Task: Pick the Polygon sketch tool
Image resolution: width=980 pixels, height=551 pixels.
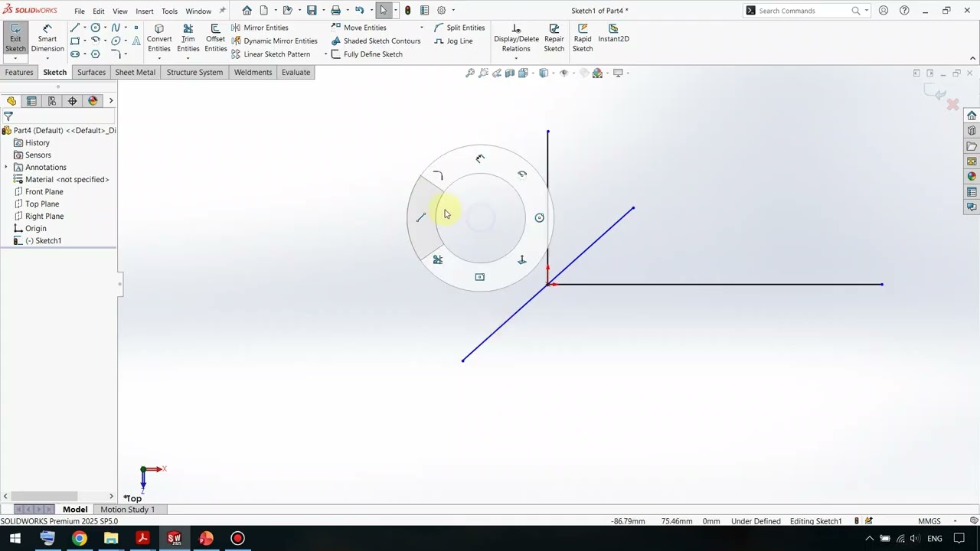Action: 95,54
